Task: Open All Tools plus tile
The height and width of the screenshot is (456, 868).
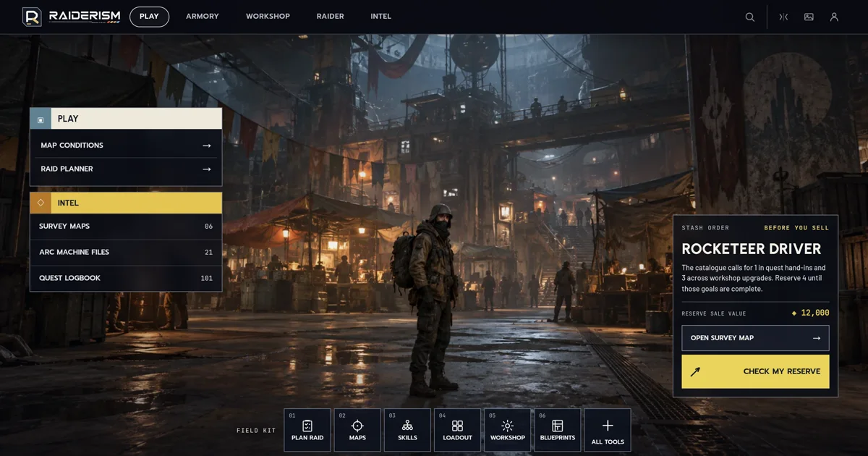Action: point(608,430)
